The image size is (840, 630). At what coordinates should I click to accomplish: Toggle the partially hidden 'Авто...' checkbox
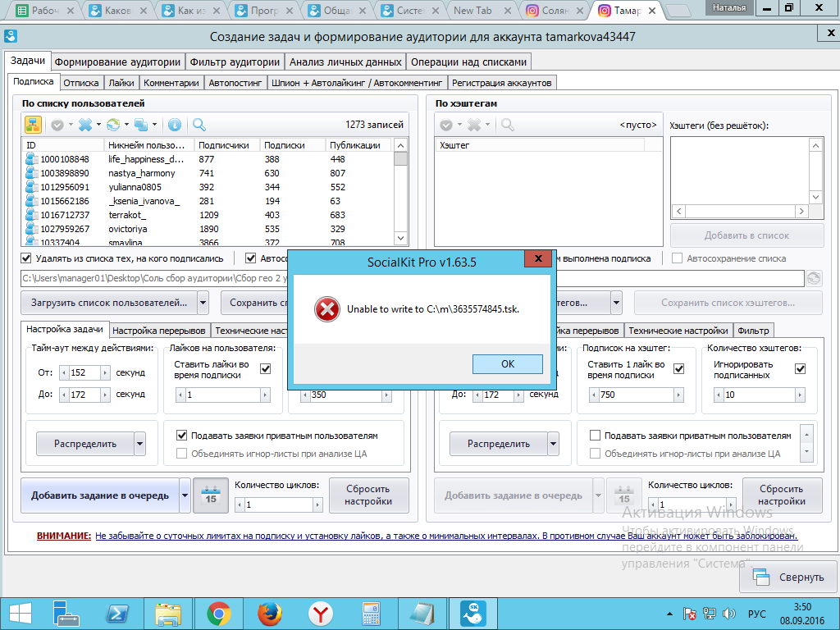250,258
